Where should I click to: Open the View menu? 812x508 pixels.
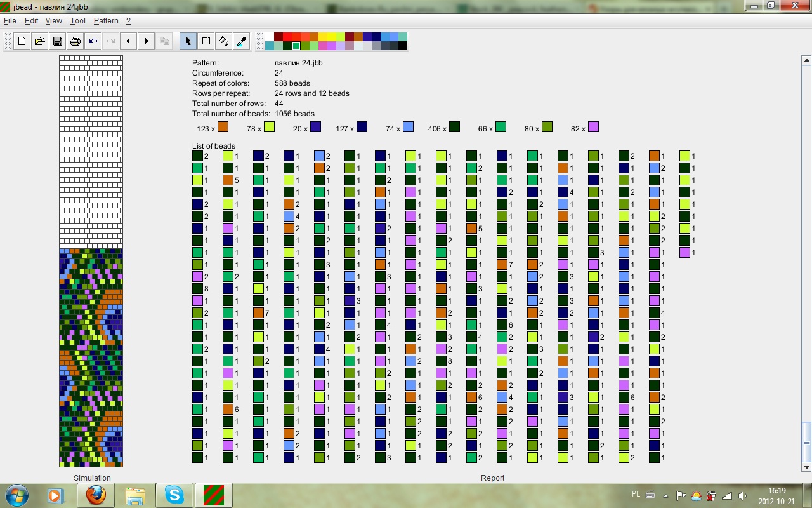pos(54,21)
